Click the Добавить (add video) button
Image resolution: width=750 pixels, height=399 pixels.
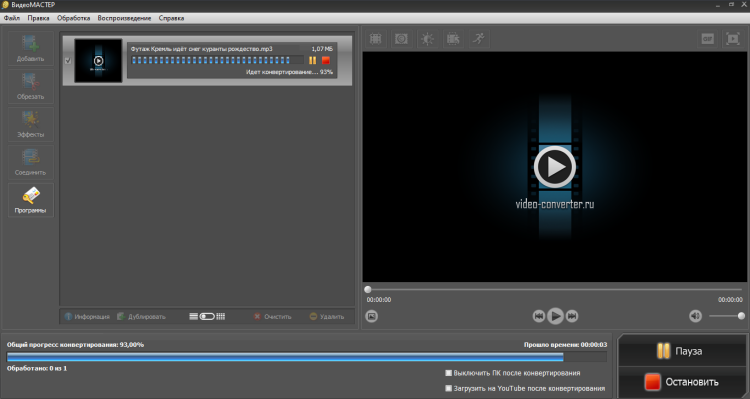pos(31,49)
